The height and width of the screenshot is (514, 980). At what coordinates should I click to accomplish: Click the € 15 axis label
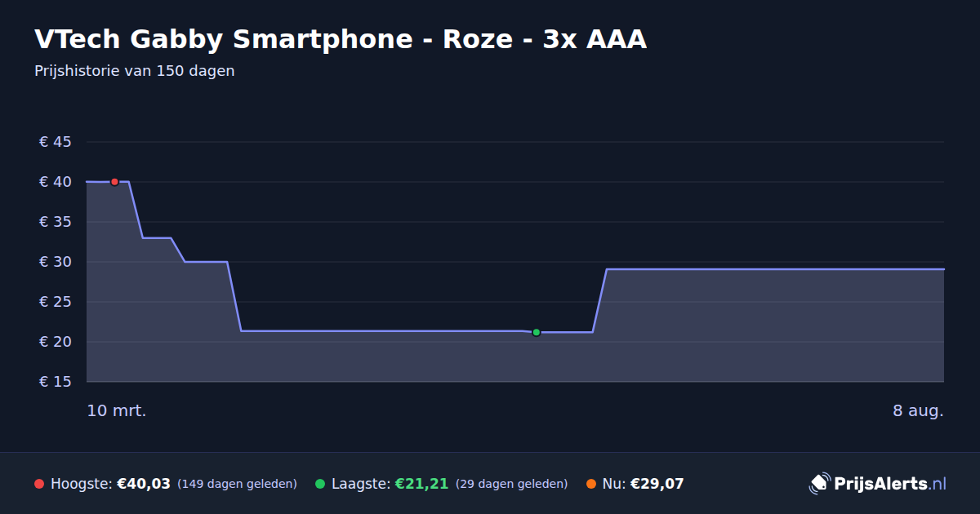tap(56, 382)
